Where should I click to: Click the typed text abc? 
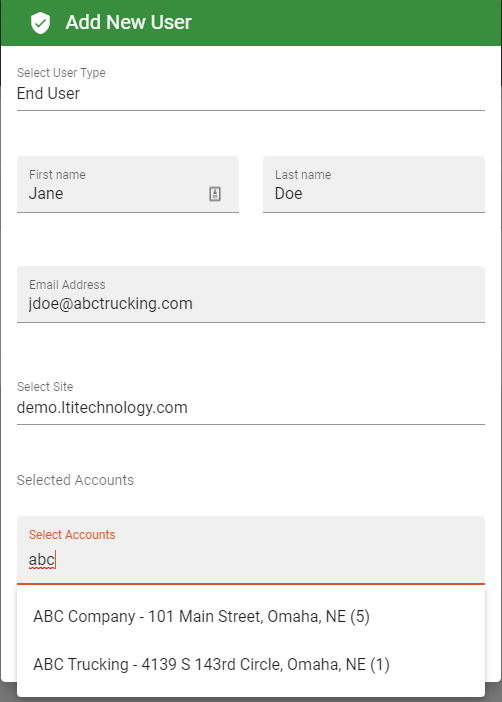[42, 560]
